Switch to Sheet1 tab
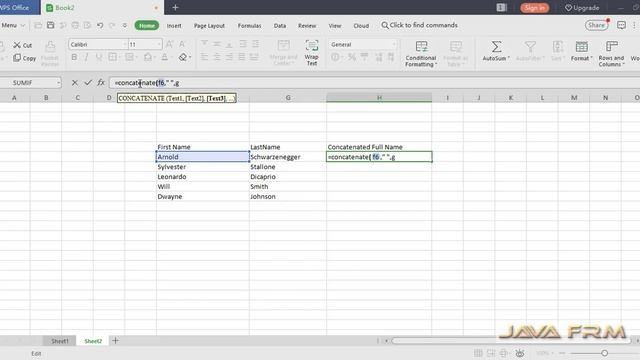 pos(60,341)
